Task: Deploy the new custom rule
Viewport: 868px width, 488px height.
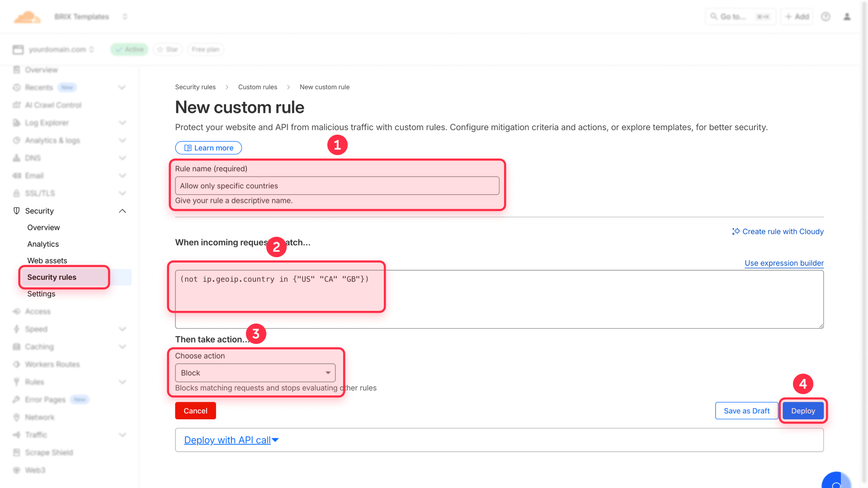Action: tap(802, 411)
